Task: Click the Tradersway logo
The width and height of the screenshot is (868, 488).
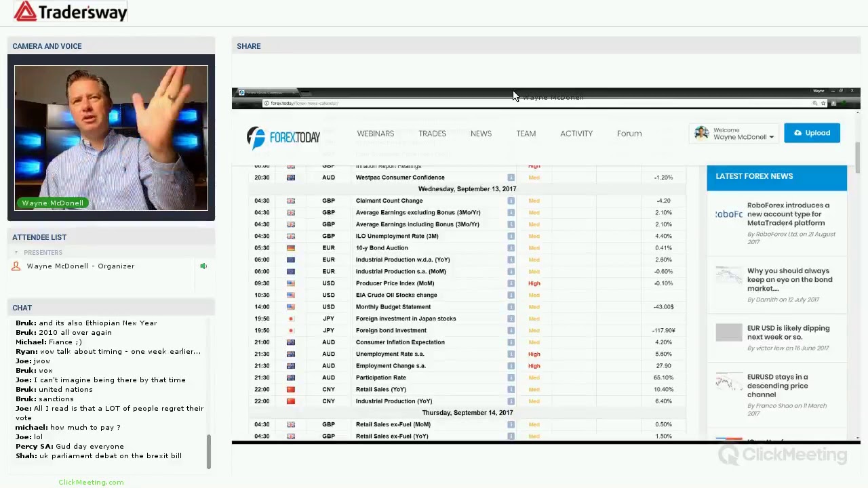Action: point(71,12)
